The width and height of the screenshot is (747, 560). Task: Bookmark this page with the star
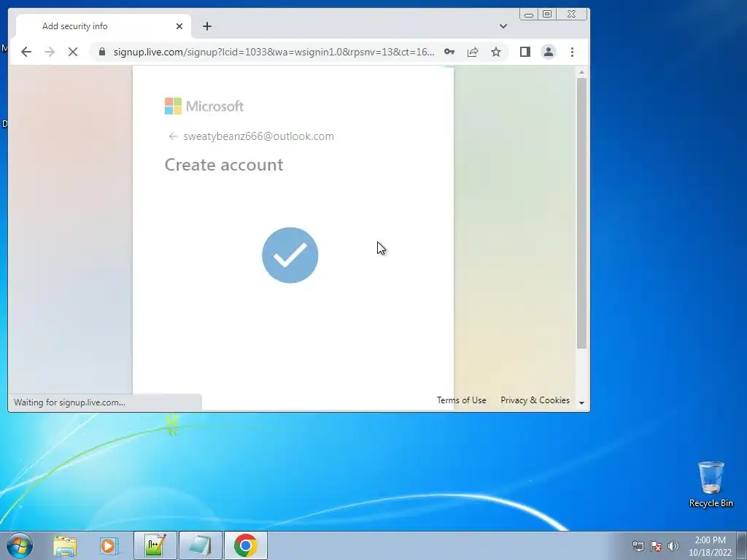click(496, 52)
